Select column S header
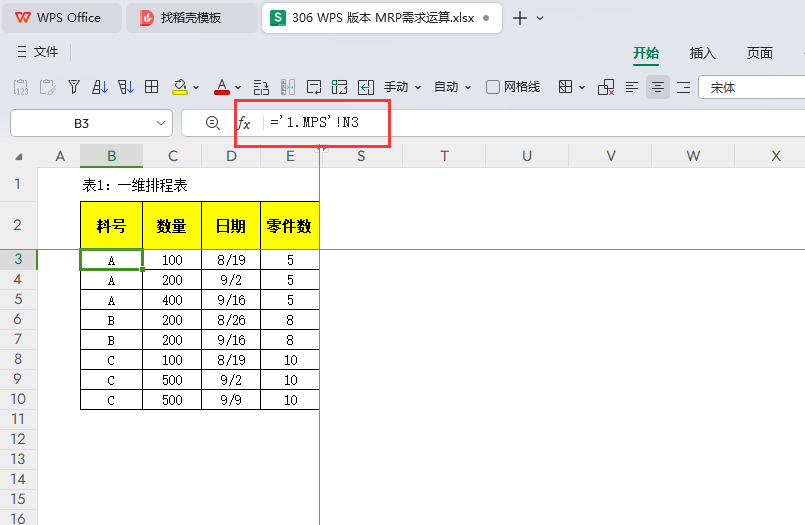This screenshot has height=525, width=805. click(361, 156)
